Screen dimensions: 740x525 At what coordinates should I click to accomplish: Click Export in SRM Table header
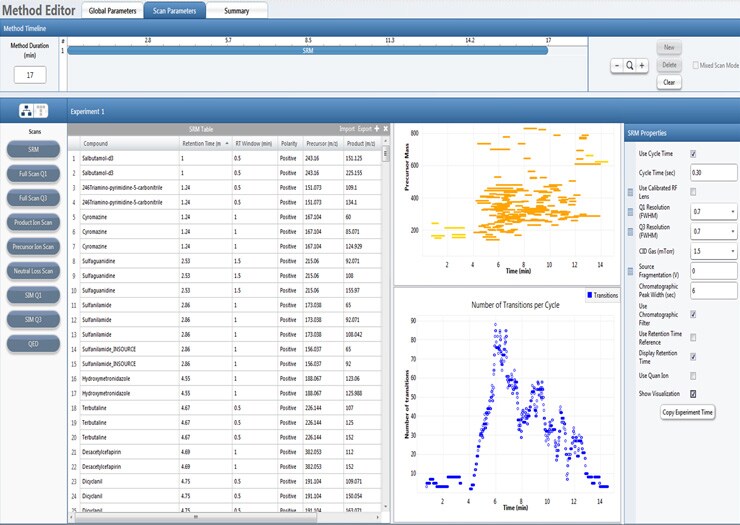365,128
